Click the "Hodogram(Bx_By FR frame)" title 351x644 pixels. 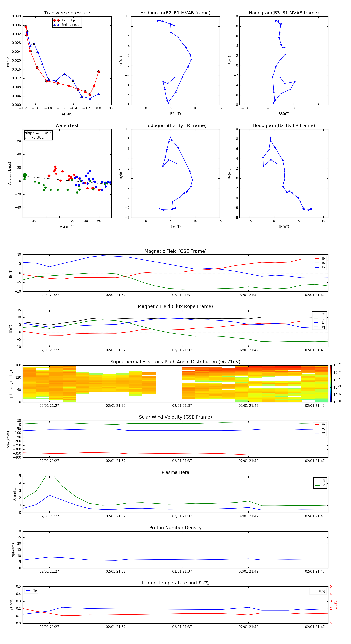click(284, 125)
